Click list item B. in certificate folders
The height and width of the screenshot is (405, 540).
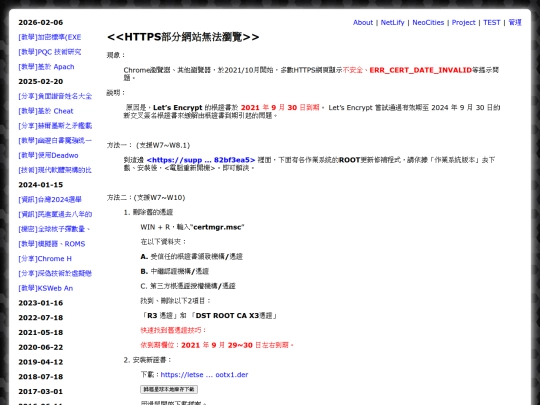click(175, 271)
